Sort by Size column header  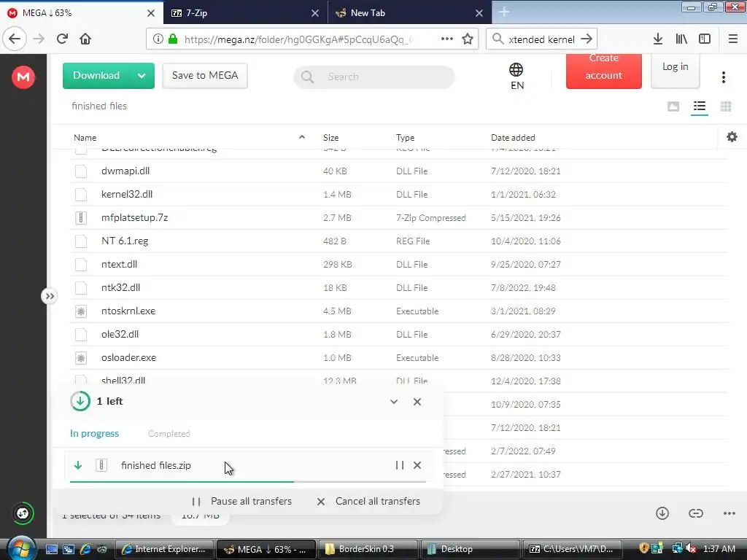tap(330, 138)
